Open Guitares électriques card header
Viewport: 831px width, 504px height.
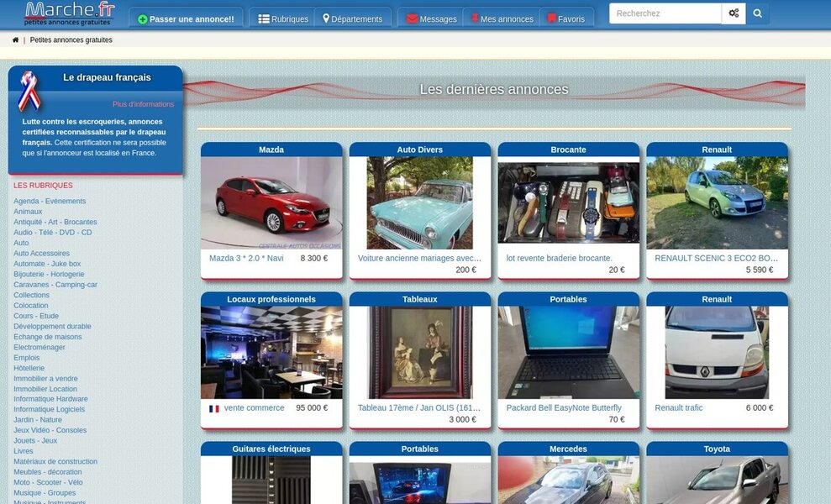click(x=271, y=449)
